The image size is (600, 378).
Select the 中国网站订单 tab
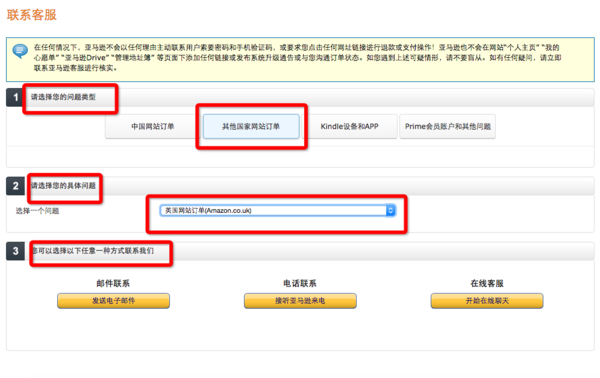(x=153, y=126)
